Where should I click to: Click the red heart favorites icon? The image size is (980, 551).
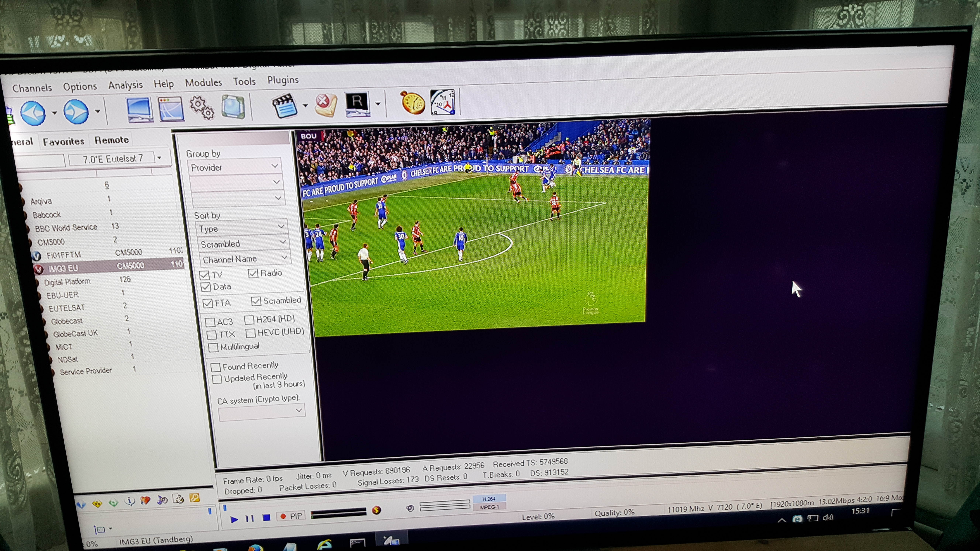click(x=145, y=500)
